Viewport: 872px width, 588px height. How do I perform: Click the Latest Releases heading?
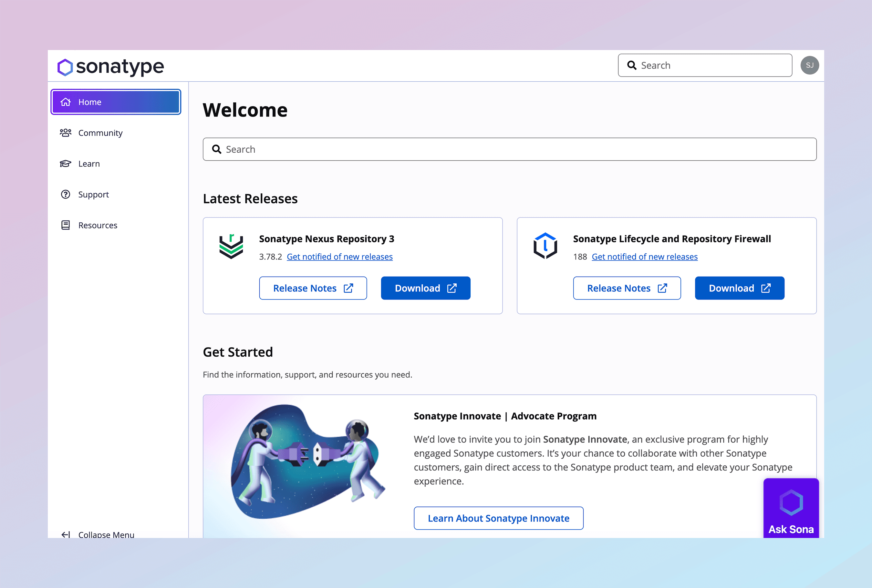(x=250, y=198)
